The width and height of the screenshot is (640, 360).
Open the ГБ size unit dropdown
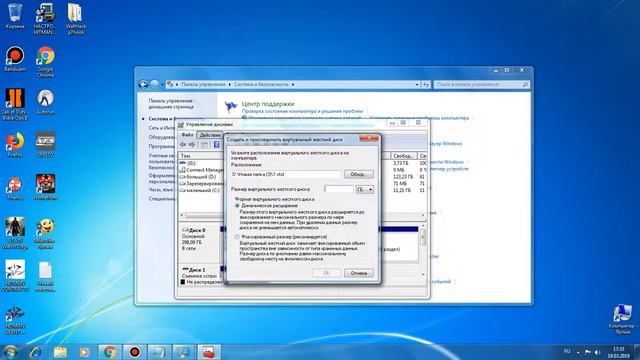coord(365,189)
